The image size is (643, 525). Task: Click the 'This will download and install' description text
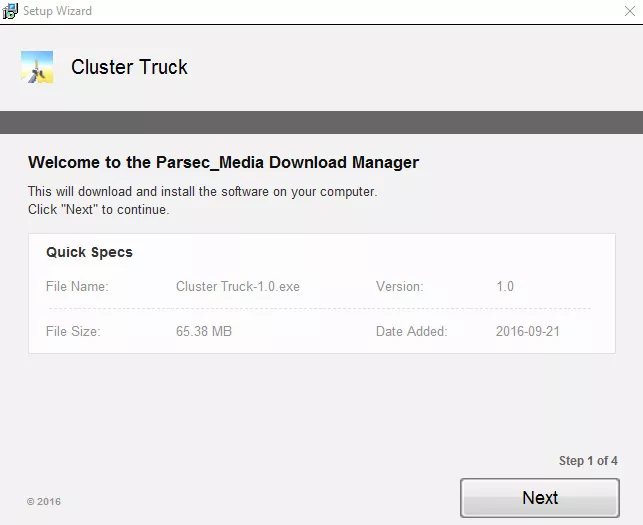coord(203,192)
